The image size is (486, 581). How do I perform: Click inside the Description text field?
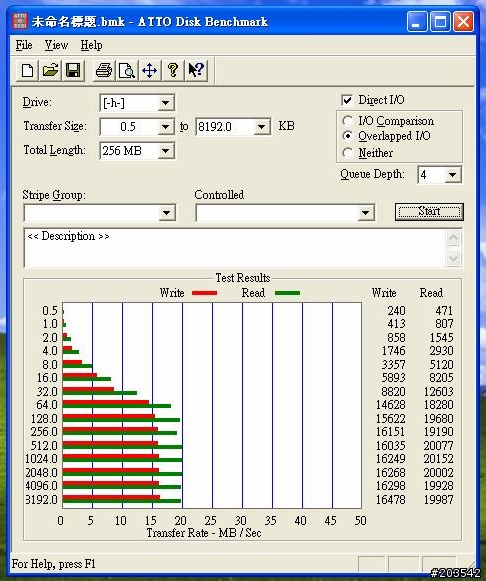(235, 248)
